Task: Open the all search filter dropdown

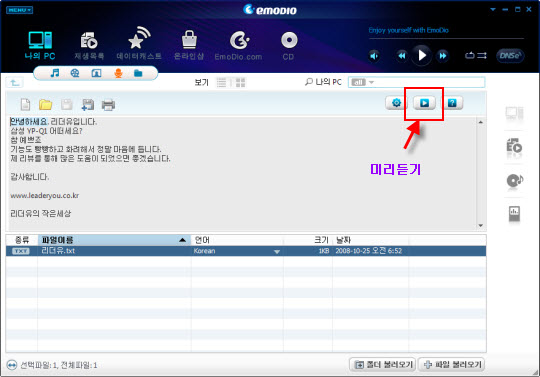Action: [362, 82]
